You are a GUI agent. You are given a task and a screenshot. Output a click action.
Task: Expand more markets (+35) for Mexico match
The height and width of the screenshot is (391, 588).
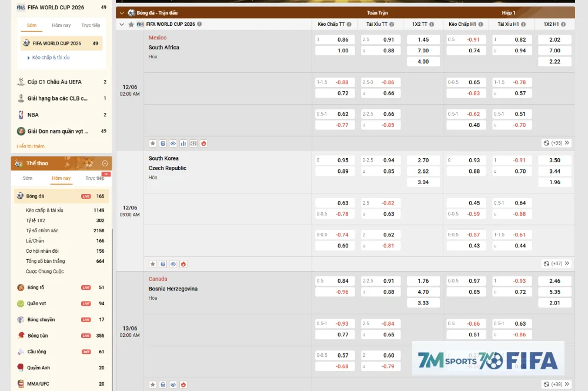[556, 143]
